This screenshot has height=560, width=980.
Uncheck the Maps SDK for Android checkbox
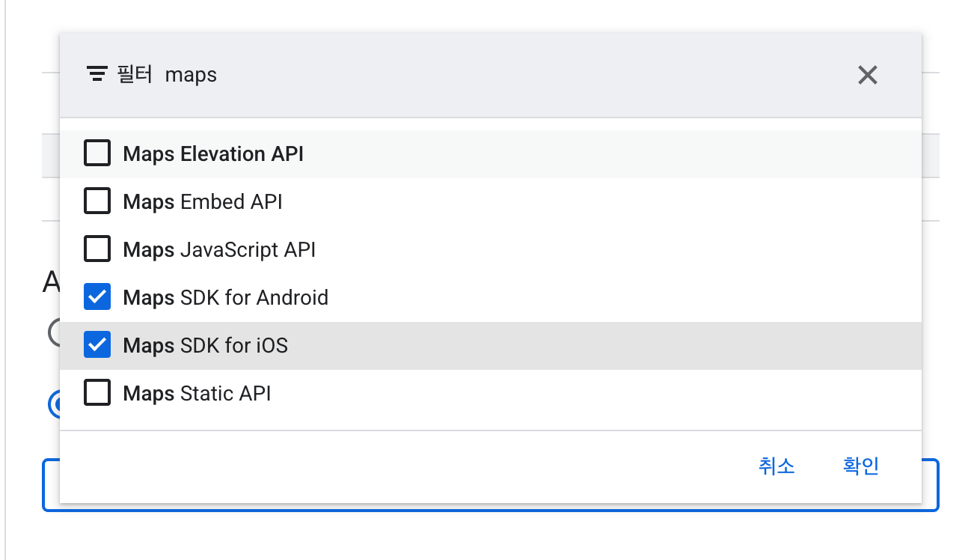pyautogui.click(x=97, y=298)
